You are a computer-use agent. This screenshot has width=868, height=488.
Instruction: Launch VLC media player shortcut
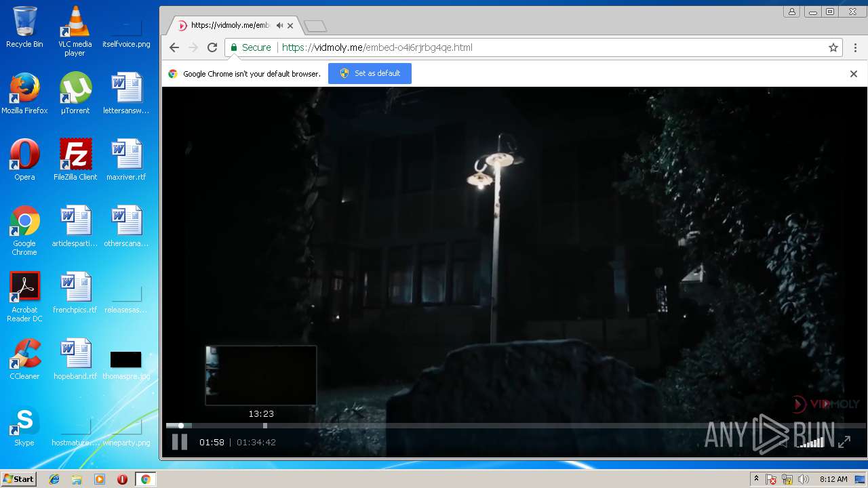pos(75,31)
